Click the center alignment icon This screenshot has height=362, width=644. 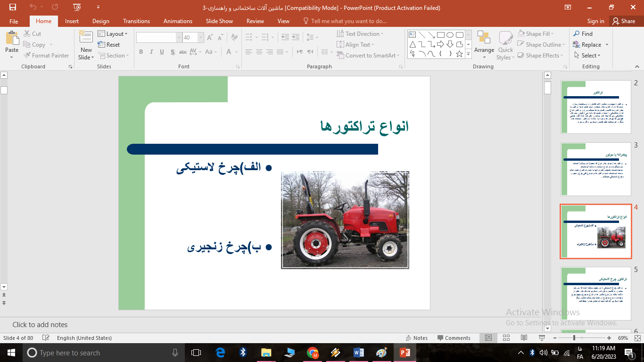point(259,52)
